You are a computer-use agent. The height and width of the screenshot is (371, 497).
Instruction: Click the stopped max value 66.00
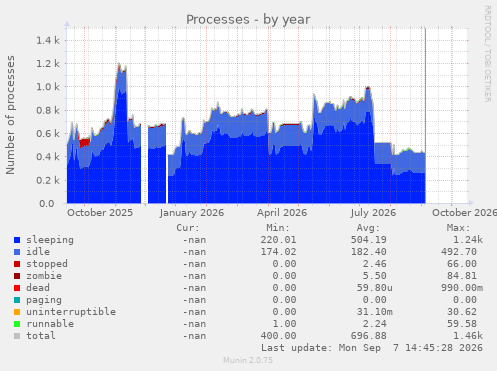pos(462,264)
